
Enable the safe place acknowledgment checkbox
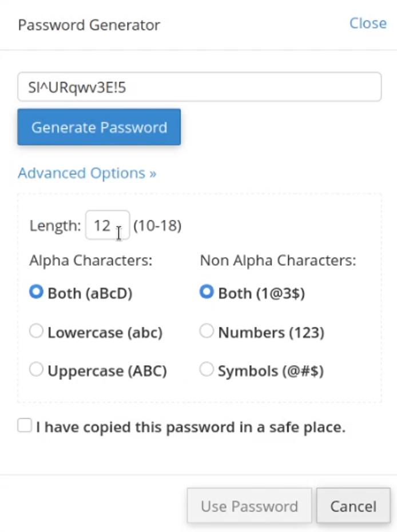(24, 425)
